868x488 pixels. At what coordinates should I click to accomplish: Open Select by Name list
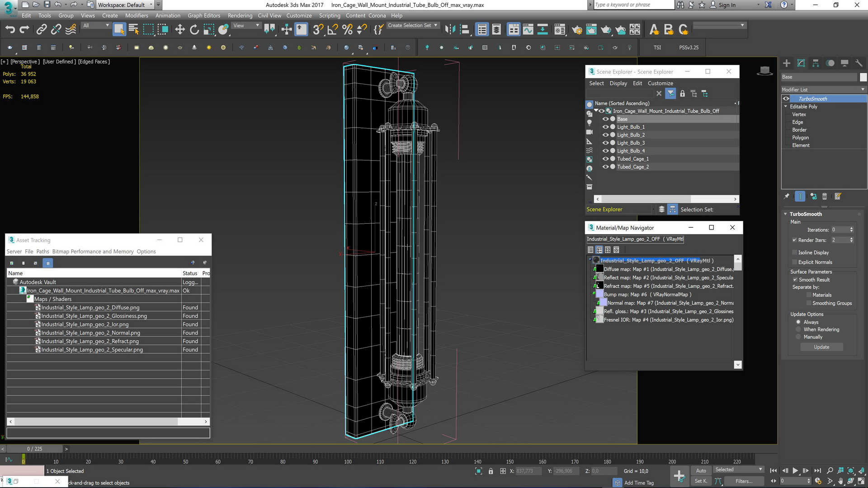click(134, 30)
